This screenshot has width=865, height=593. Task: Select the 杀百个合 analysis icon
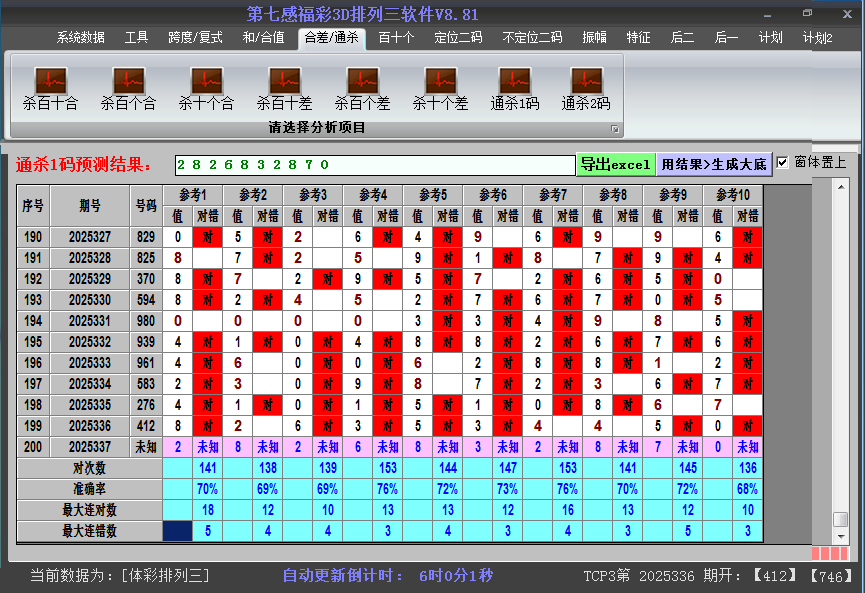pyautogui.click(x=128, y=89)
